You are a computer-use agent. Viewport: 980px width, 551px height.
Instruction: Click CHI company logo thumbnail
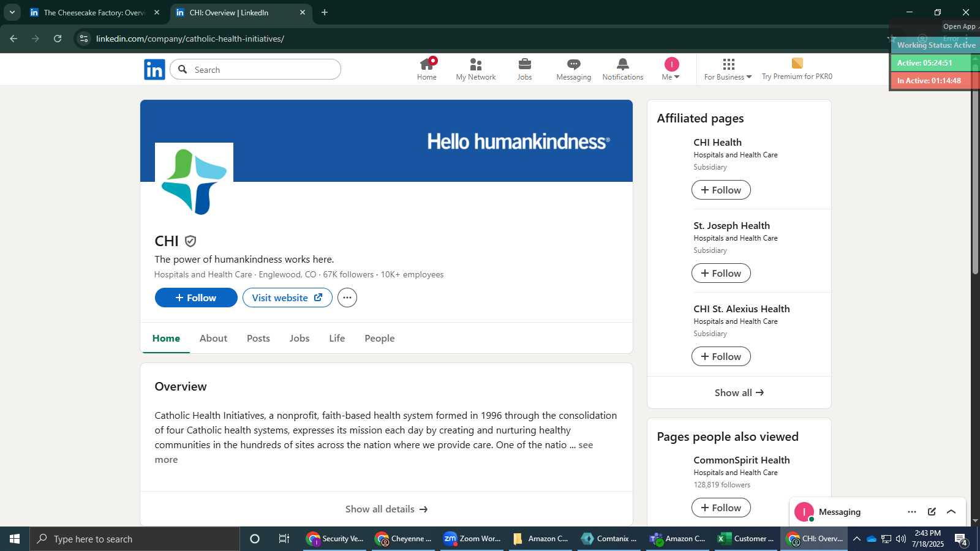194,181
